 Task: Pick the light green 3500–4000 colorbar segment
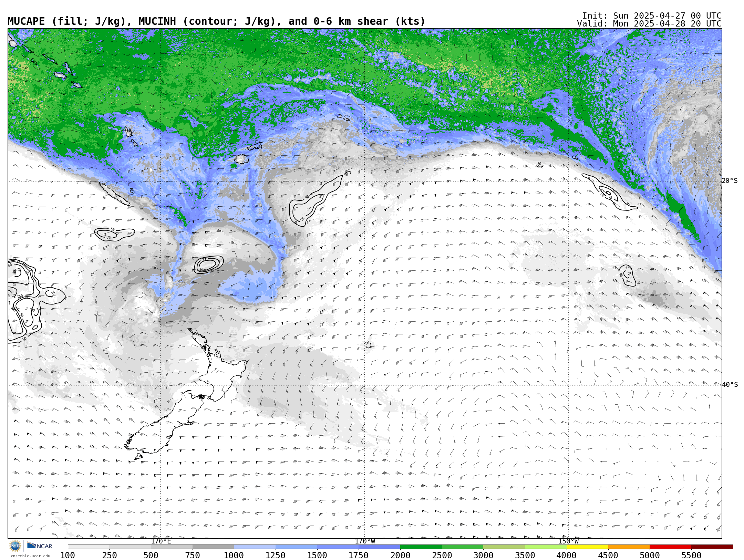(546, 547)
